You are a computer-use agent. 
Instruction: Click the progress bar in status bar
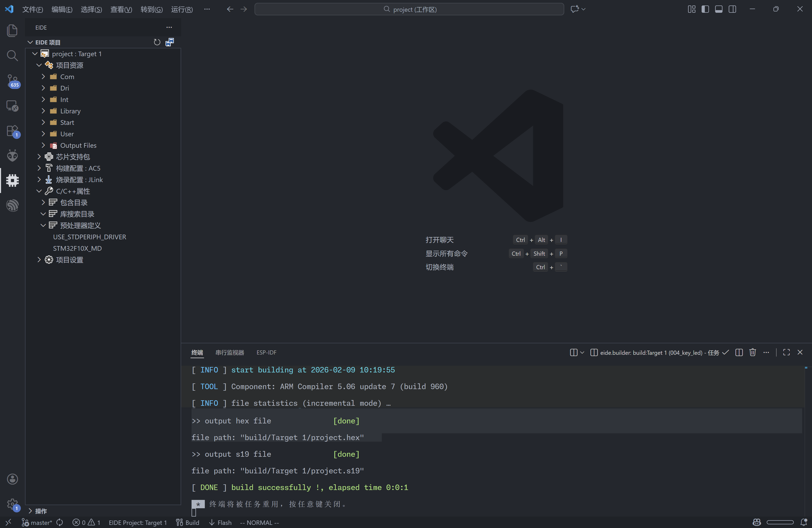point(780,522)
